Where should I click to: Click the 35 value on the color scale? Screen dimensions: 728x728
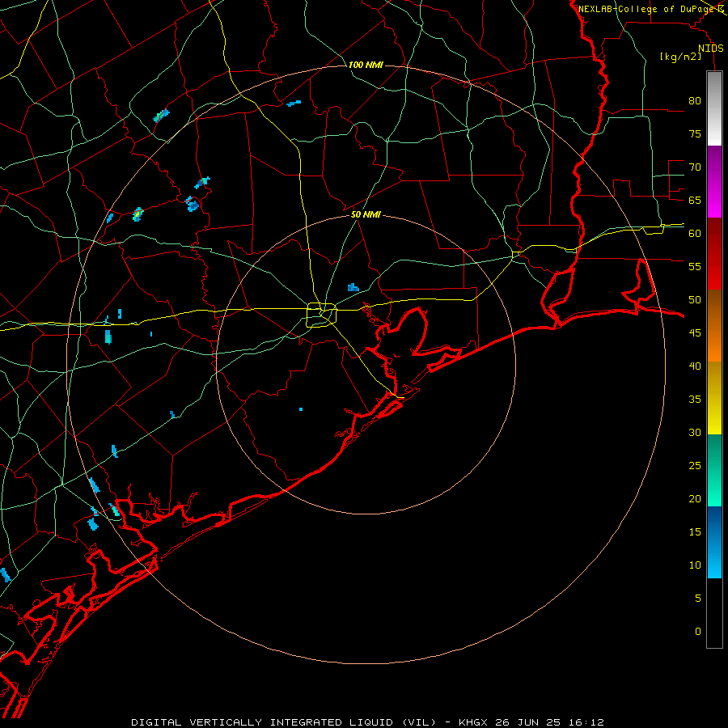pyautogui.click(x=695, y=400)
